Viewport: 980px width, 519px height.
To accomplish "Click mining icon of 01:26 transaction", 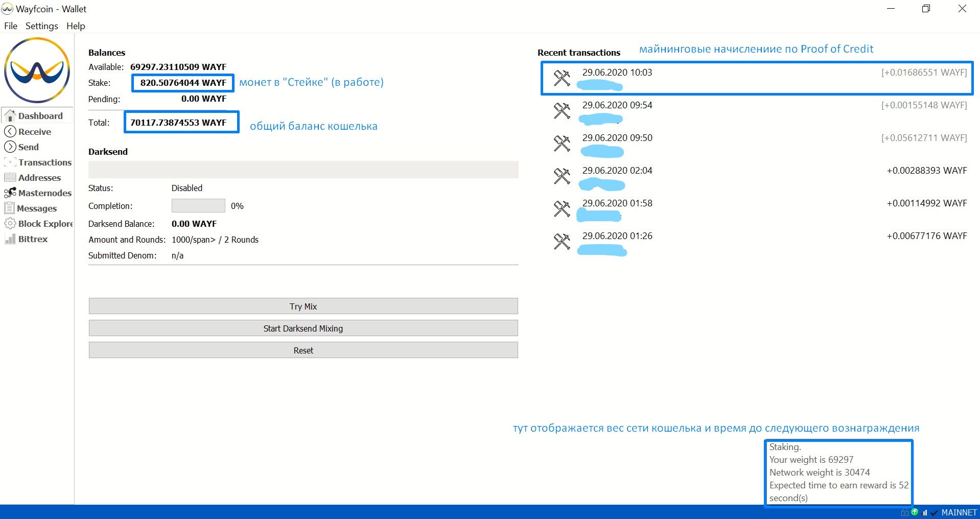I will pos(562,241).
